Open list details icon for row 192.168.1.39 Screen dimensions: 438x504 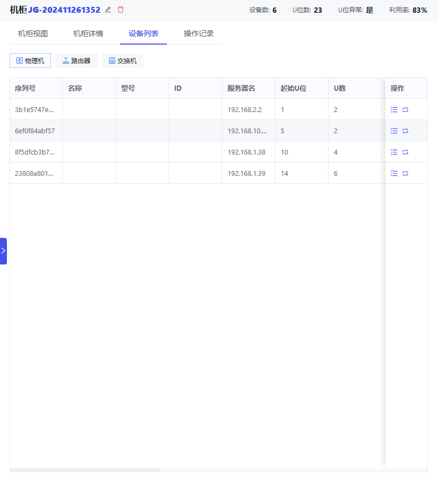click(394, 173)
